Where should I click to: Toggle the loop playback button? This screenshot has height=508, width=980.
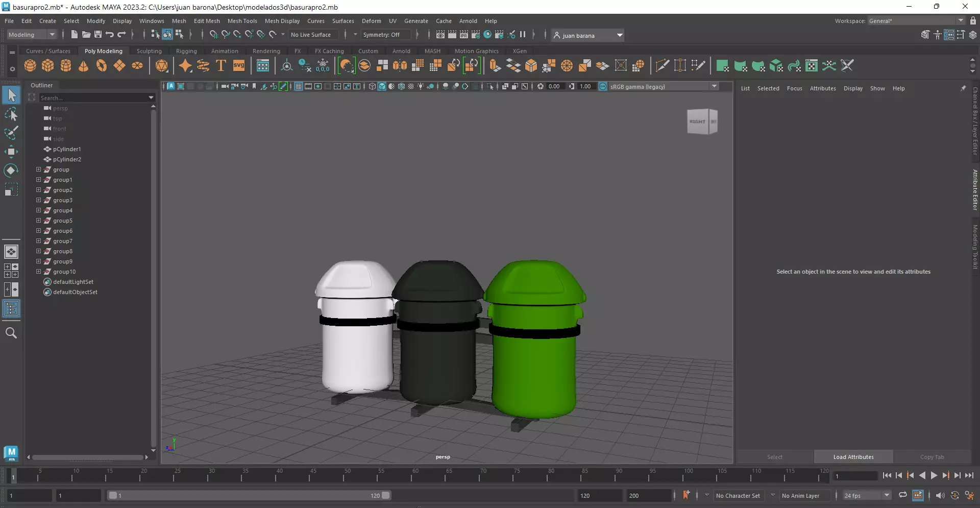click(903, 495)
